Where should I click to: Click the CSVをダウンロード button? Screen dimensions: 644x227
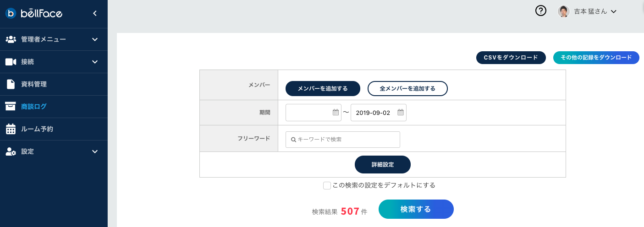coord(511,58)
